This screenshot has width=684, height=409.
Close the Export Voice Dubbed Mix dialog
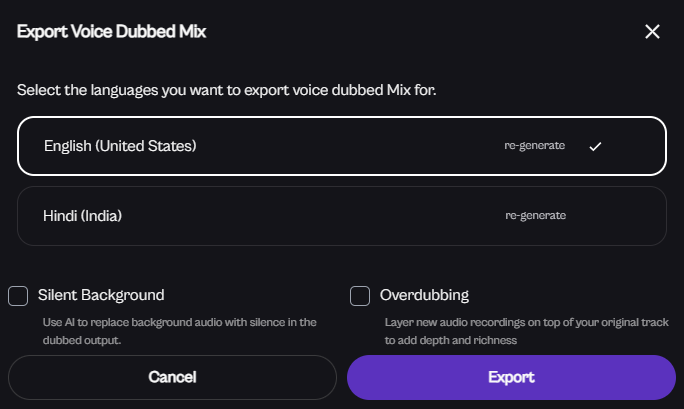click(652, 31)
